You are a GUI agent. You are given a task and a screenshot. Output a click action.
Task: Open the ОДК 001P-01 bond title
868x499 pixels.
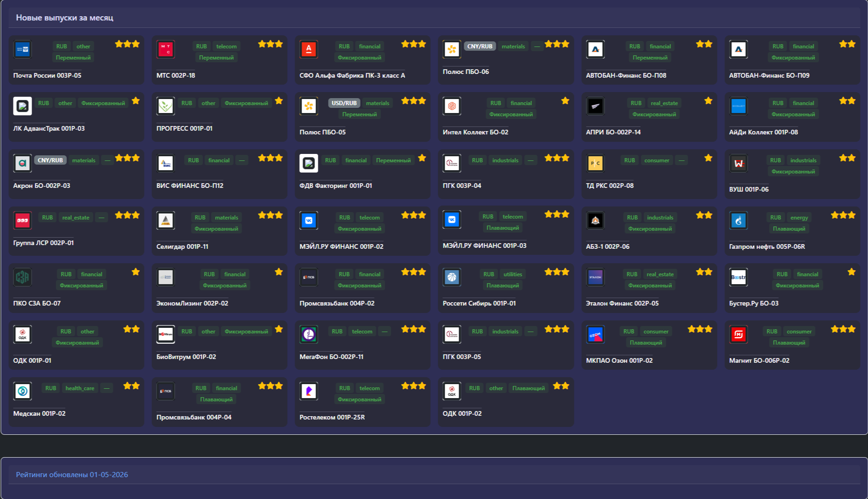[x=32, y=360]
